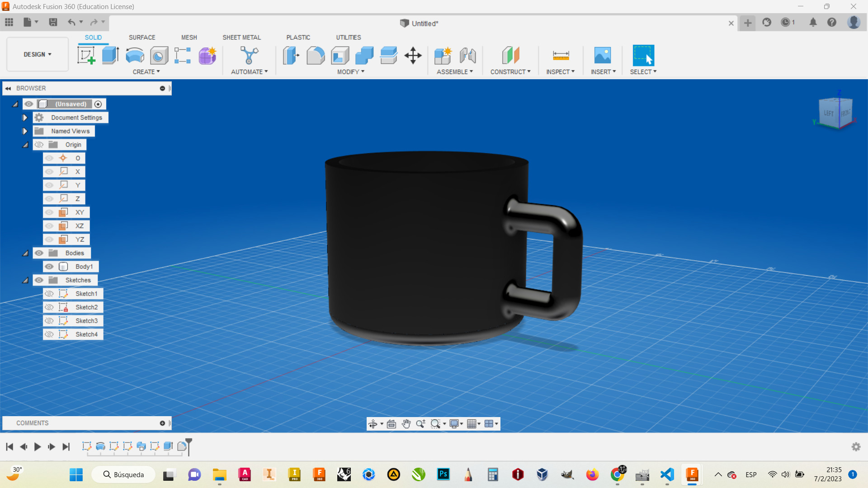Click the timeline end marker

189,446
